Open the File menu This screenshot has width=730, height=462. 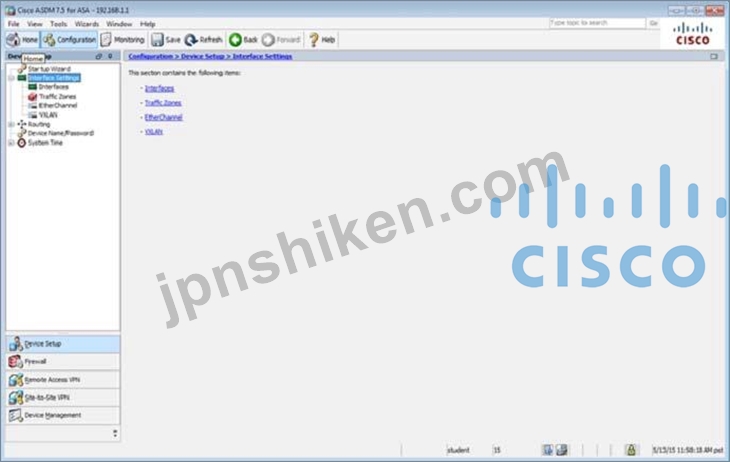[x=14, y=24]
